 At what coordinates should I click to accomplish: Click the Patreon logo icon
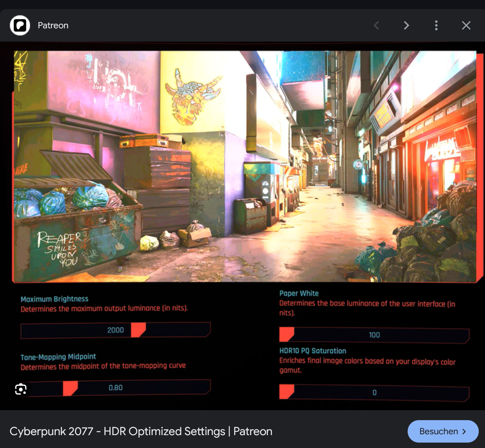coord(20,25)
